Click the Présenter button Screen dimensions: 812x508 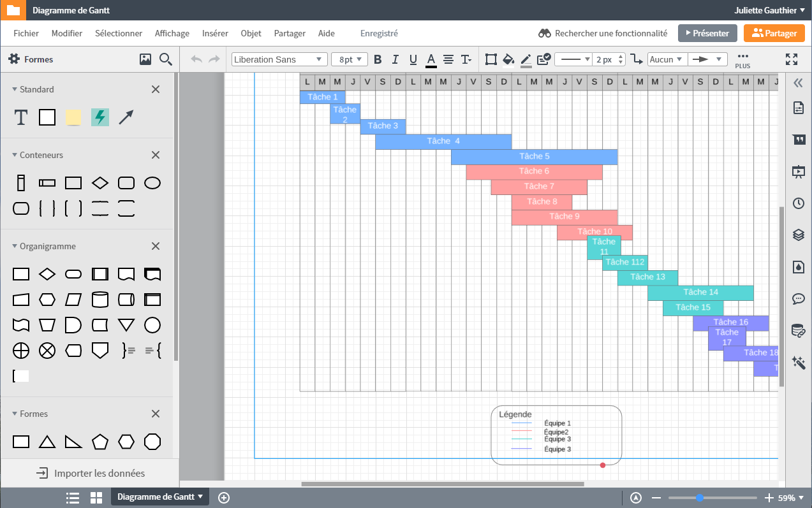[x=707, y=33]
